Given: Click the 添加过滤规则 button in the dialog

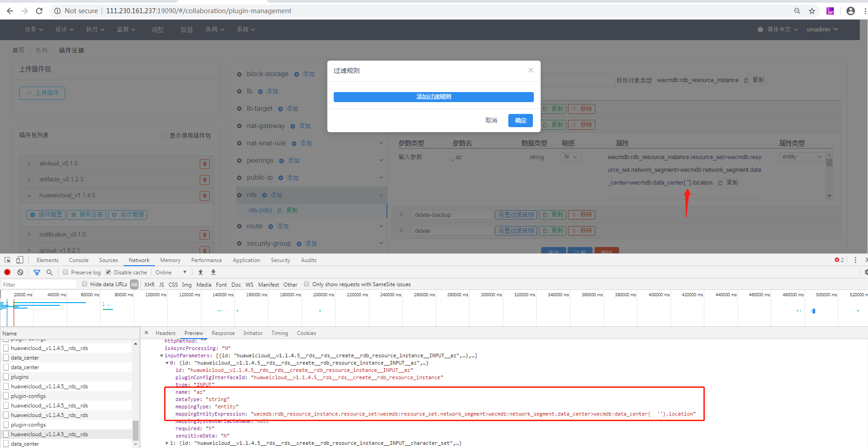Looking at the screenshot, I should pyautogui.click(x=433, y=97).
